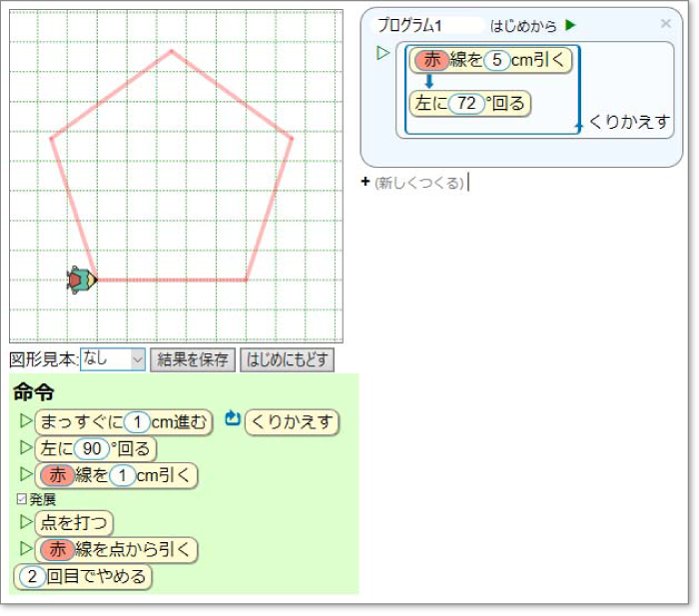Click the red 赤 swatch in the program block
699x616 pixels.
(x=431, y=60)
